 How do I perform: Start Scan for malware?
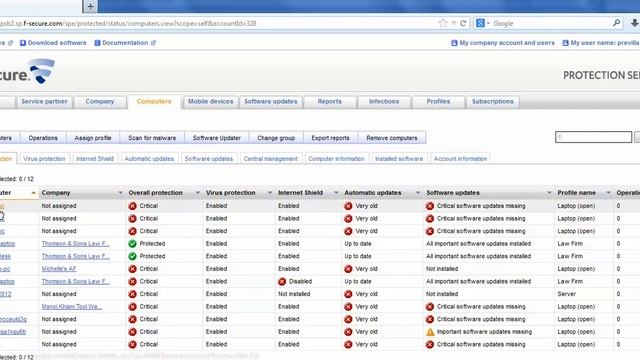tap(152, 138)
